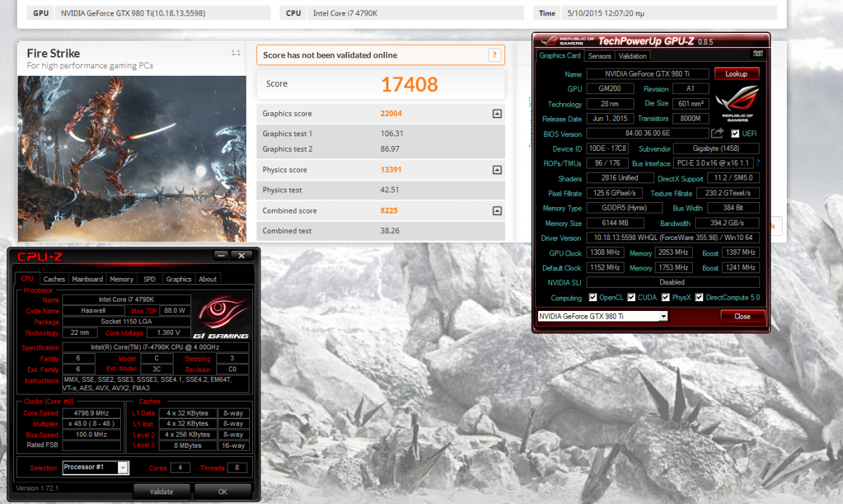The image size is (843, 504).
Task: Toggle the CUDA checkbox
Action: coord(632,298)
